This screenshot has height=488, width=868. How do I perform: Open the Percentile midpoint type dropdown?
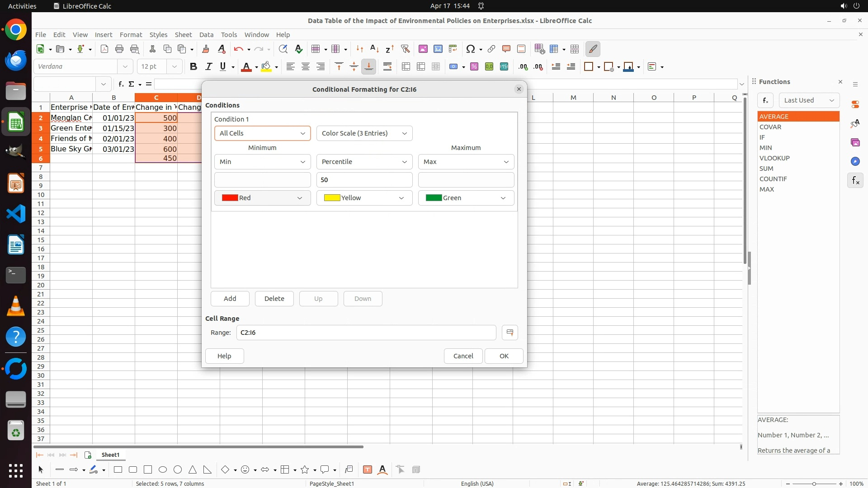click(364, 162)
